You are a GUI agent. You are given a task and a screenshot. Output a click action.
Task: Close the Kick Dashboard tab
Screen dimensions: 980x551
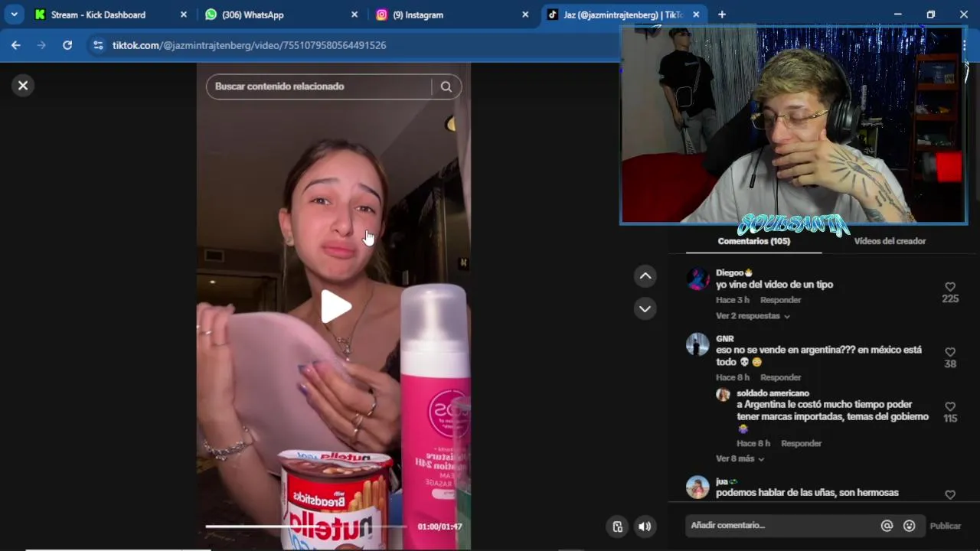(183, 15)
